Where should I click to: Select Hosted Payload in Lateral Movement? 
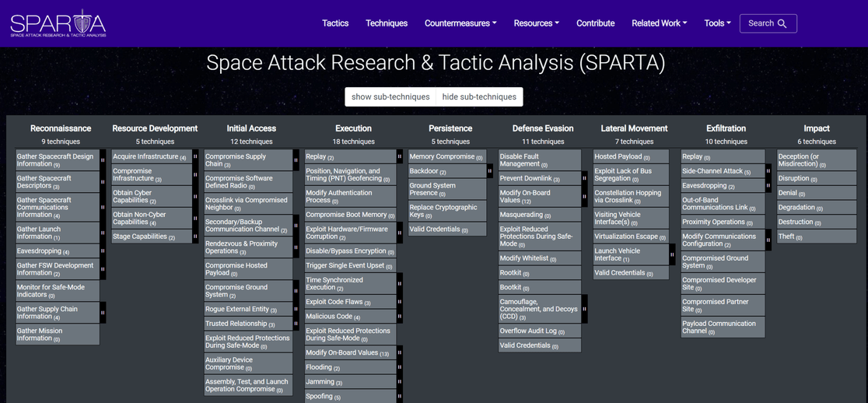pyautogui.click(x=631, y=156)
